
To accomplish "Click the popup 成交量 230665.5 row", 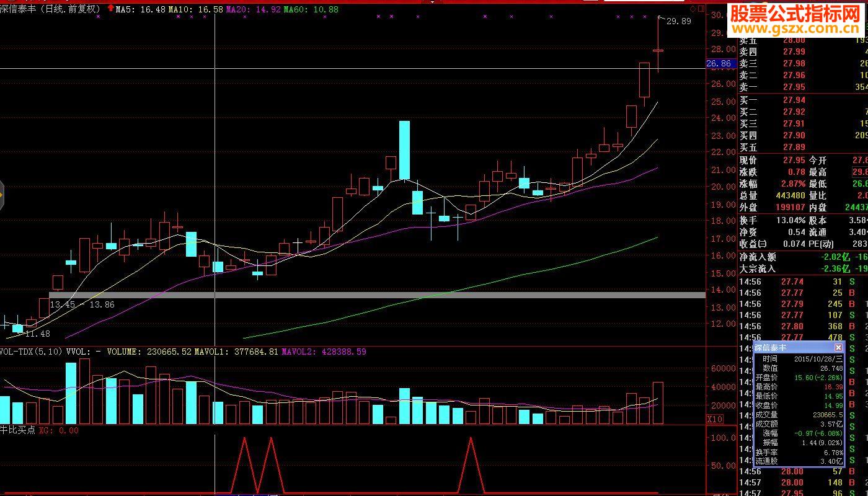I will (799, 415).
